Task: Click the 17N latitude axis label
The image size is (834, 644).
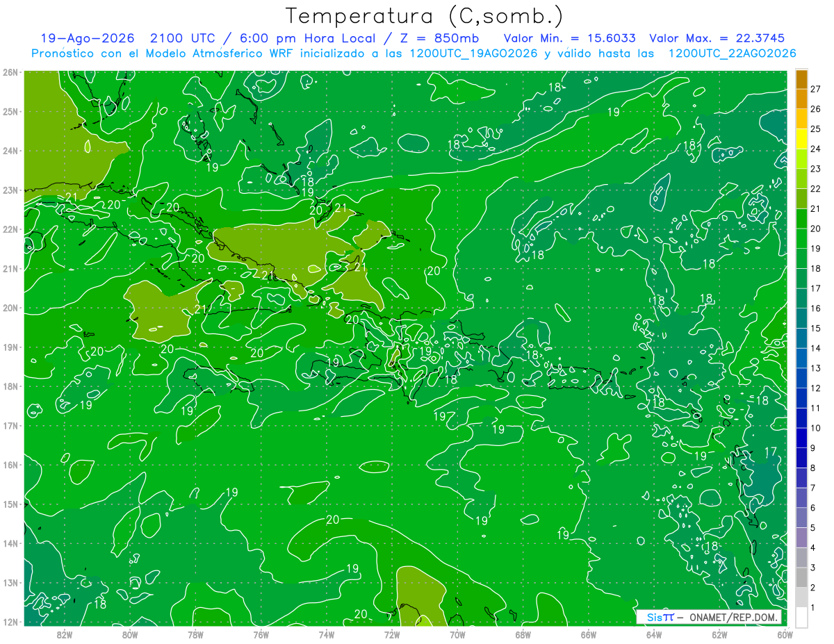Action: click(x=10, y=426)
